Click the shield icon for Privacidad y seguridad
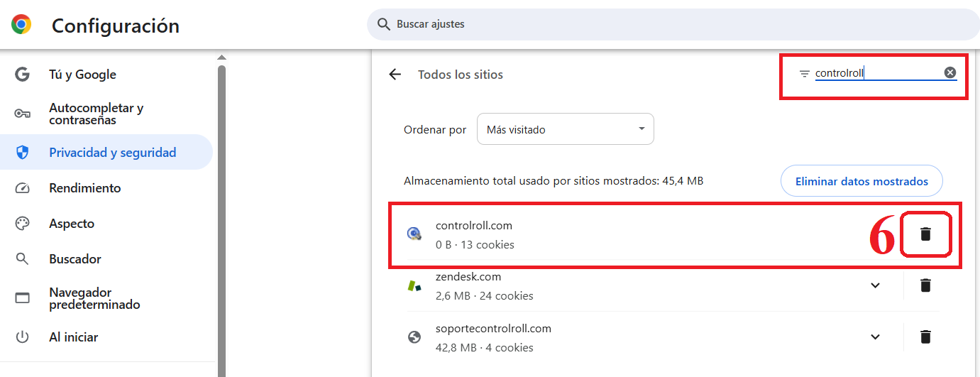The image size is (980, 377). [x=22, y=153]
